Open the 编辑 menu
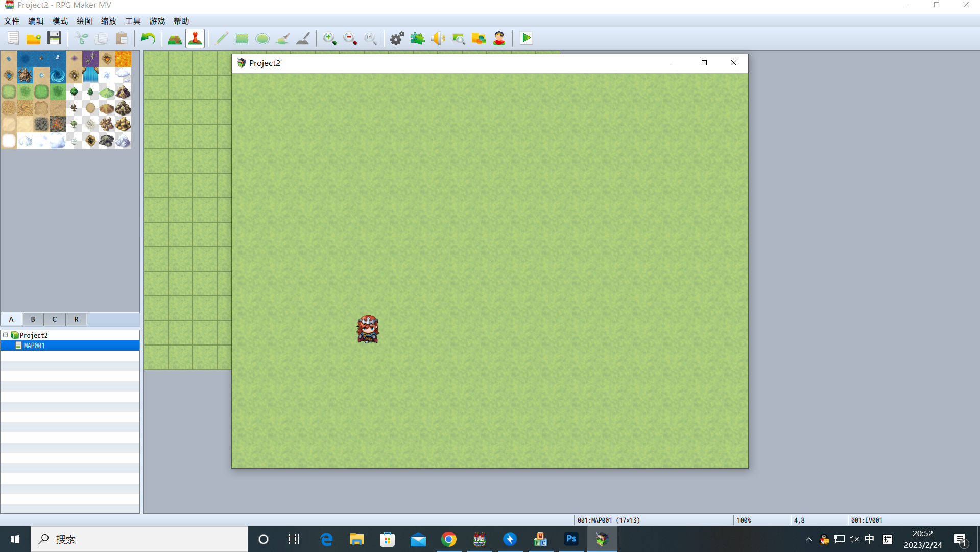The image size is (980, 552). click(x=36, y=21)
